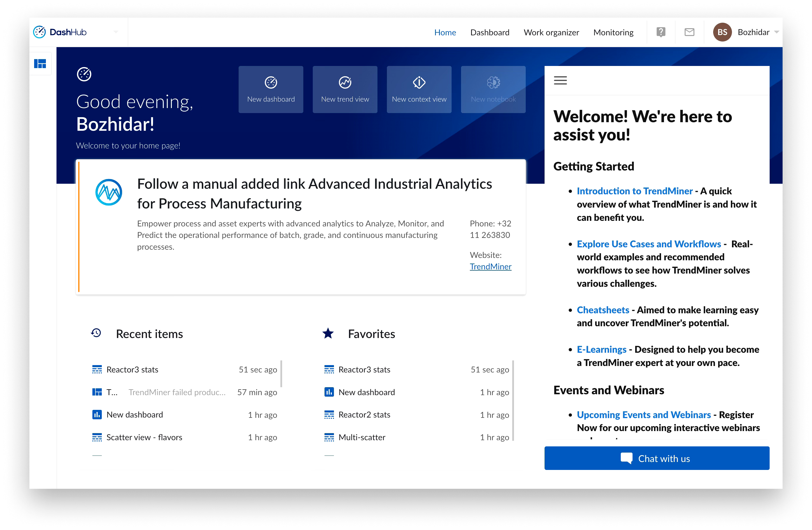This screenshot has width=812, height=530.
Task: Open the Introduction to TrendMiner link
Action: (634, 191)
